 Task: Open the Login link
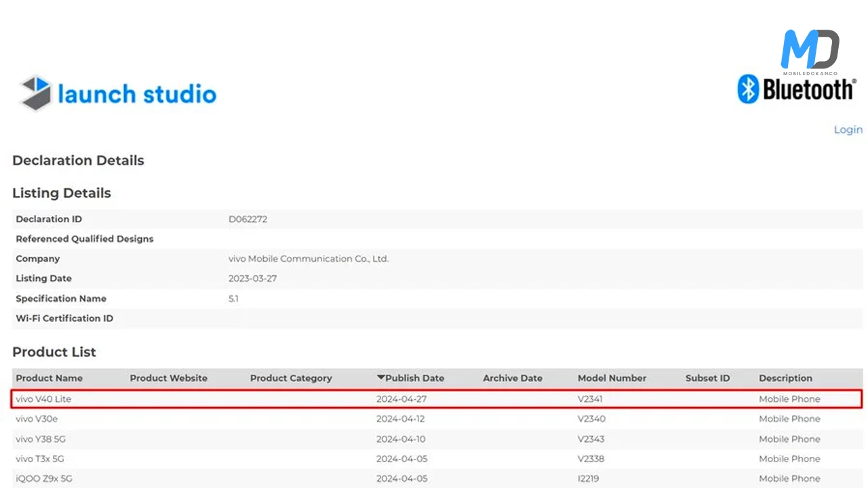click(x=848, y=129)
